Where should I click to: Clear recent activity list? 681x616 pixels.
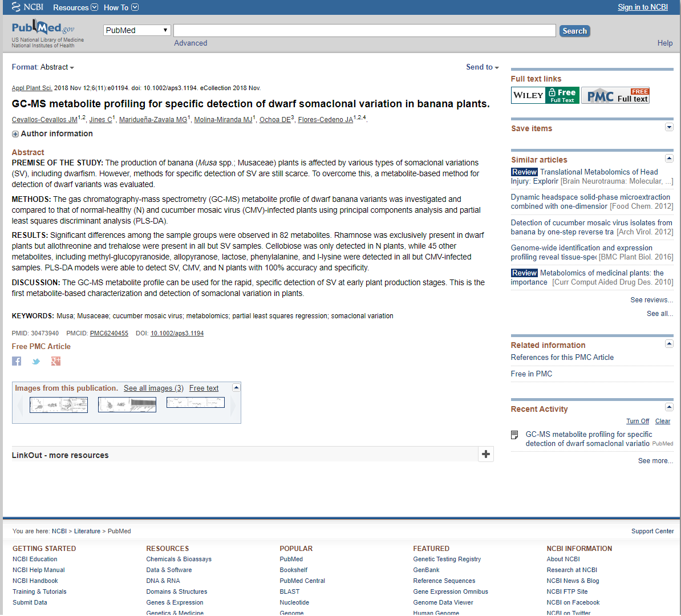[x=663, y=421]
